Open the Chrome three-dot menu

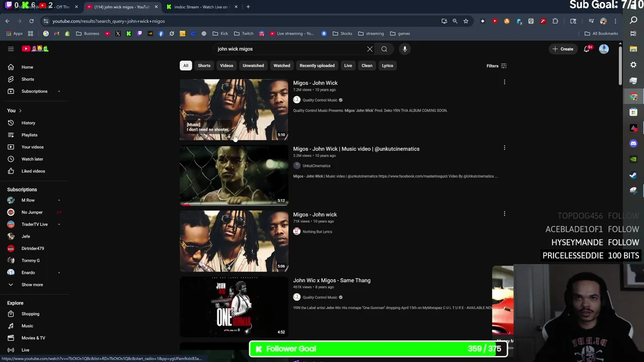(x=615, y=21)
